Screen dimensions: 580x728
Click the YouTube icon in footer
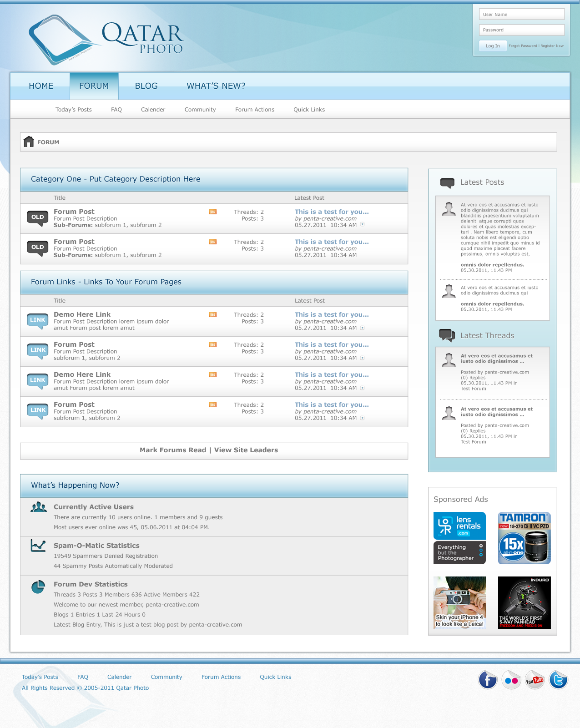tap(535, 680)
